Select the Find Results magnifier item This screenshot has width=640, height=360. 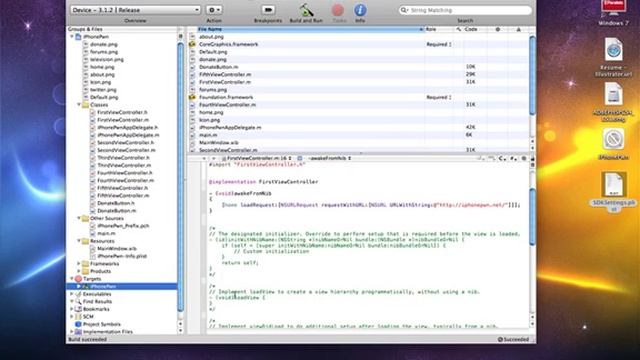tap(78, 302)
